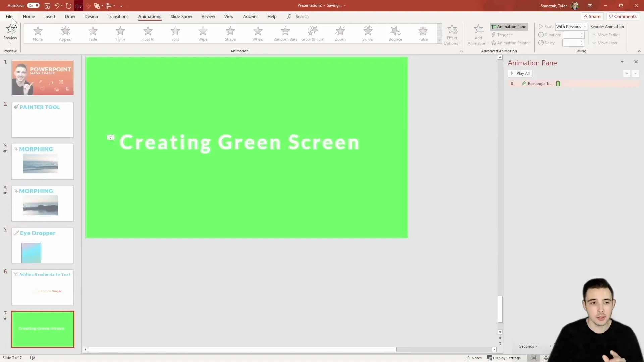Apply the Fly In animation effect
Image resolution: width=644 pixels, height=362 pixels.
coord(120,34)
